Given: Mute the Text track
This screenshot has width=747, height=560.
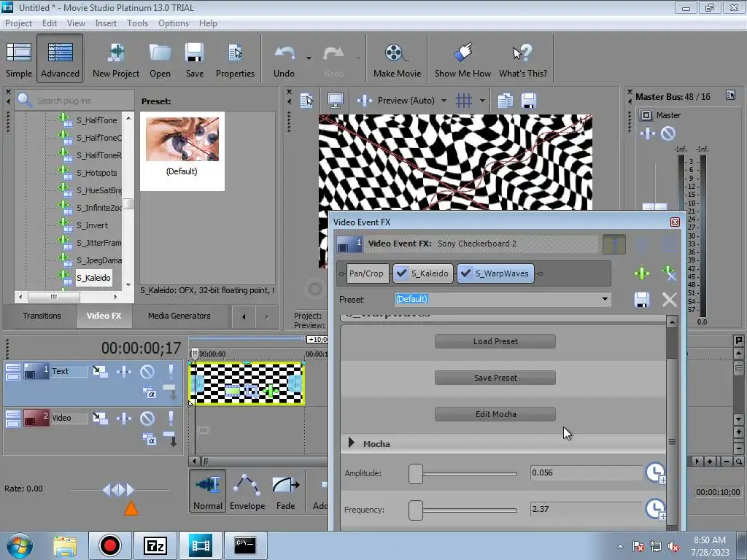Looking at the screenshot, I should [147, 371].
